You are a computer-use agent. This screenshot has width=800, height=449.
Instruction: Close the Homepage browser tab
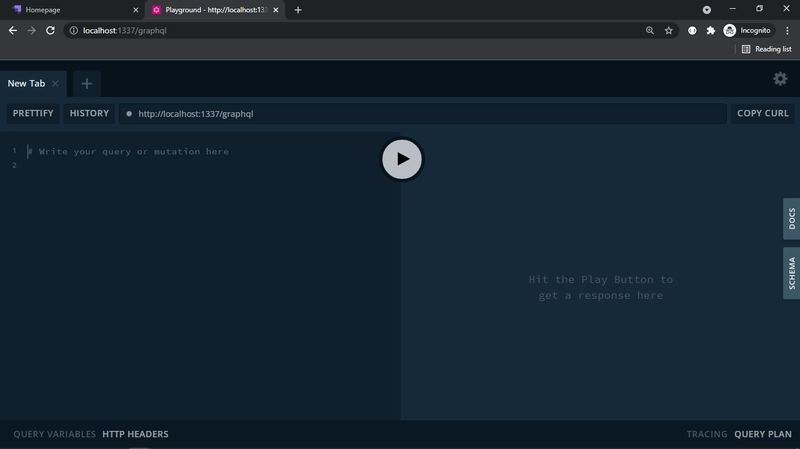pyautogui.click(x=136, y=10)
